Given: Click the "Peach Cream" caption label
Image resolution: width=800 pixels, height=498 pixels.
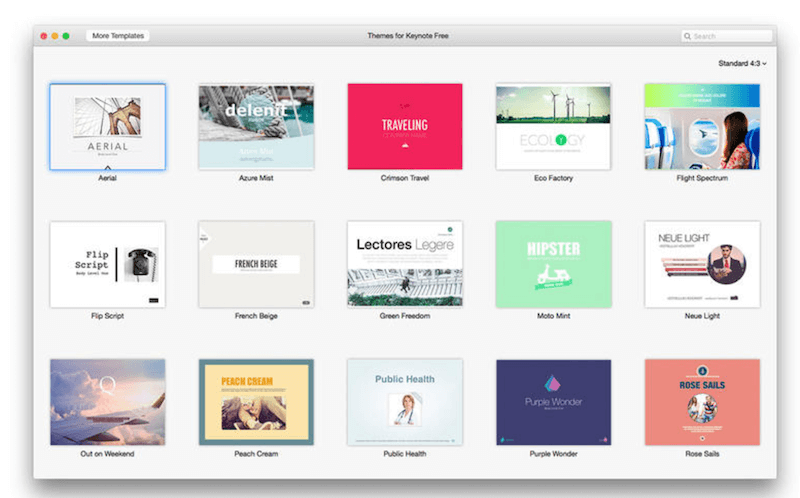Looking at the screenshot, I should click(256, 454).
